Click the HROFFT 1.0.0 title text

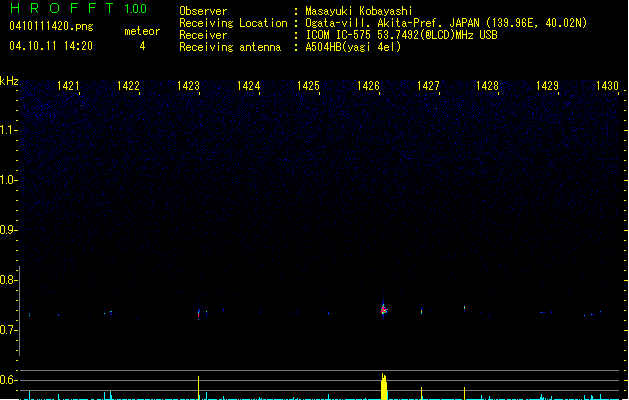78,8
